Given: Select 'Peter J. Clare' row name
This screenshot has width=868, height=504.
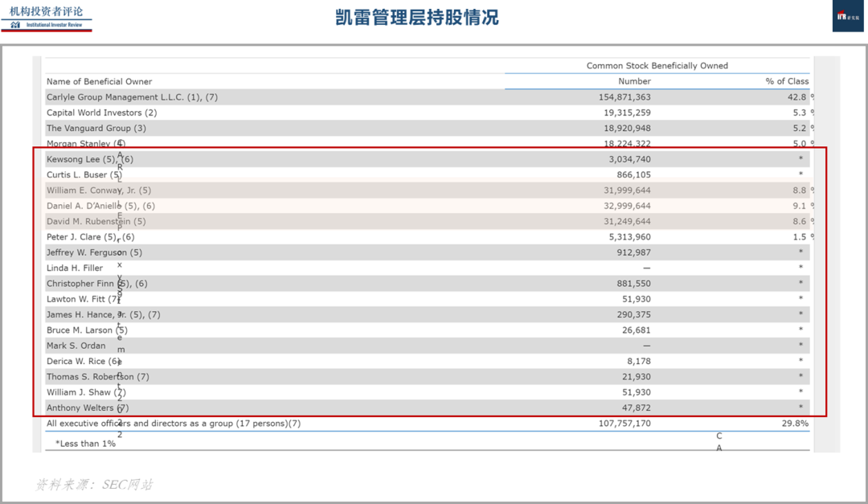Looking at the screenshot, I should coord(90,236).
